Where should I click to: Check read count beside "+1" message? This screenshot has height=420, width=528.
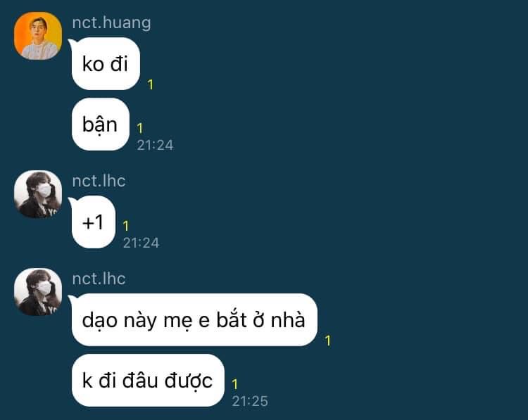pos(126,226)
